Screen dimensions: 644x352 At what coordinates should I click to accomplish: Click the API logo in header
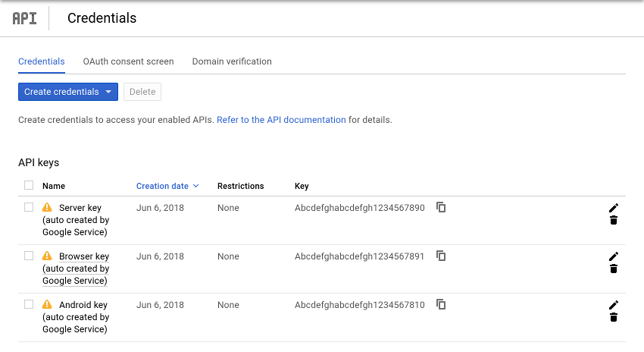24,18
